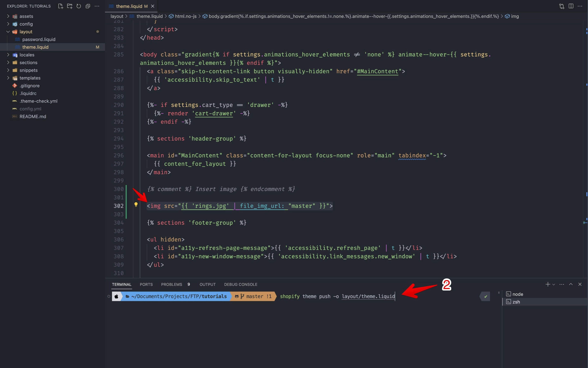Click the master branch prompt segment
The image size is (588, 368).
pos(253,296)
